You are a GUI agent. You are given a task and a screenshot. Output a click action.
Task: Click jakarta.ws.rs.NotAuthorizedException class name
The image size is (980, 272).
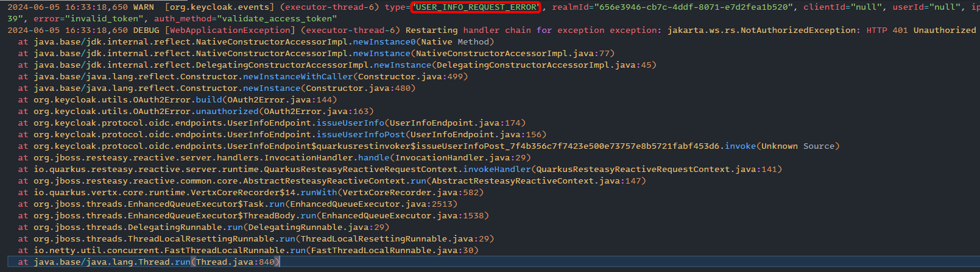pos(761,30)
